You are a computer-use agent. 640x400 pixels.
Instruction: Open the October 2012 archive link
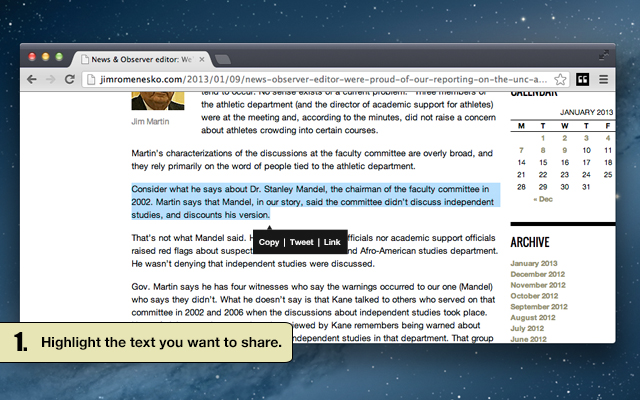point(534,296)
